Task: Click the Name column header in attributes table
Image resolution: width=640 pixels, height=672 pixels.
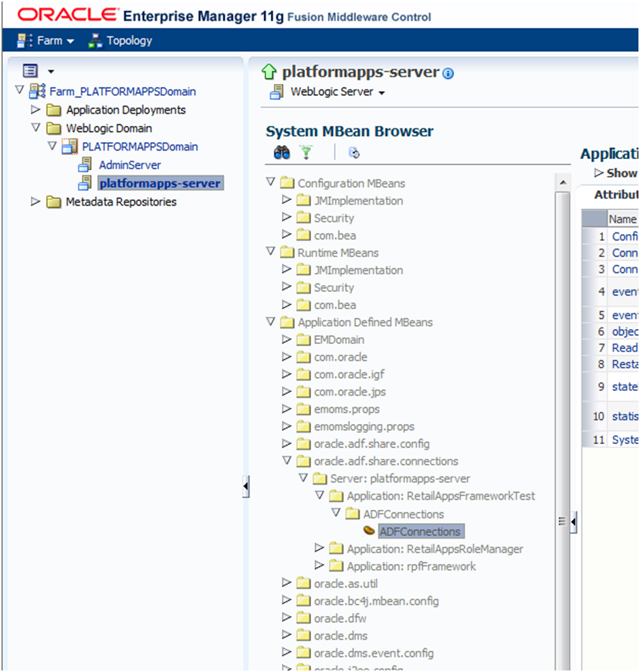Action: click(622, 219)
